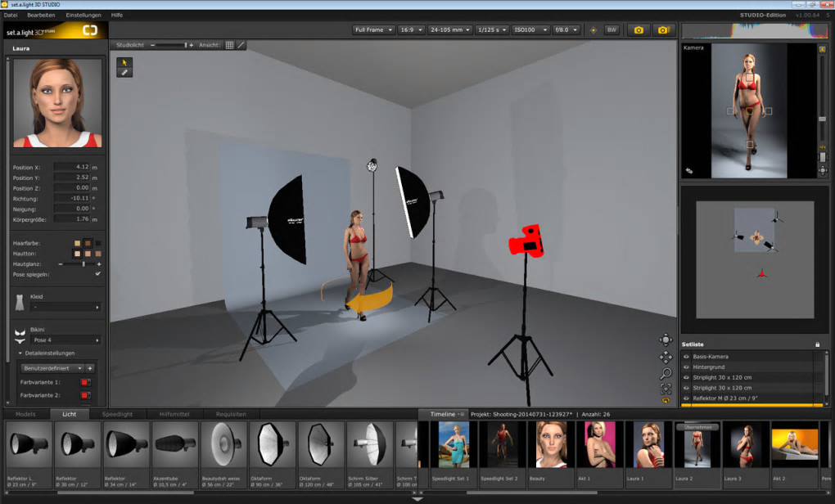
Task: Click the BW black-and-white toggle button
Action: pos(612,29)
